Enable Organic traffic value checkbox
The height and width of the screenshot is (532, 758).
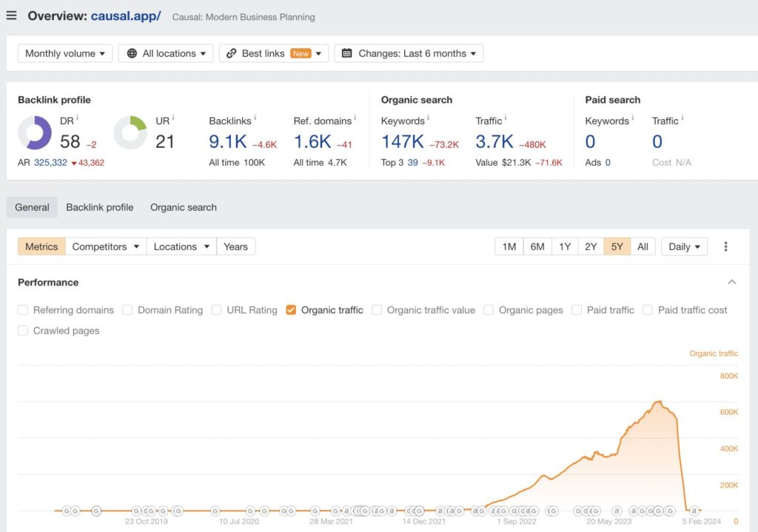point(377,310)
